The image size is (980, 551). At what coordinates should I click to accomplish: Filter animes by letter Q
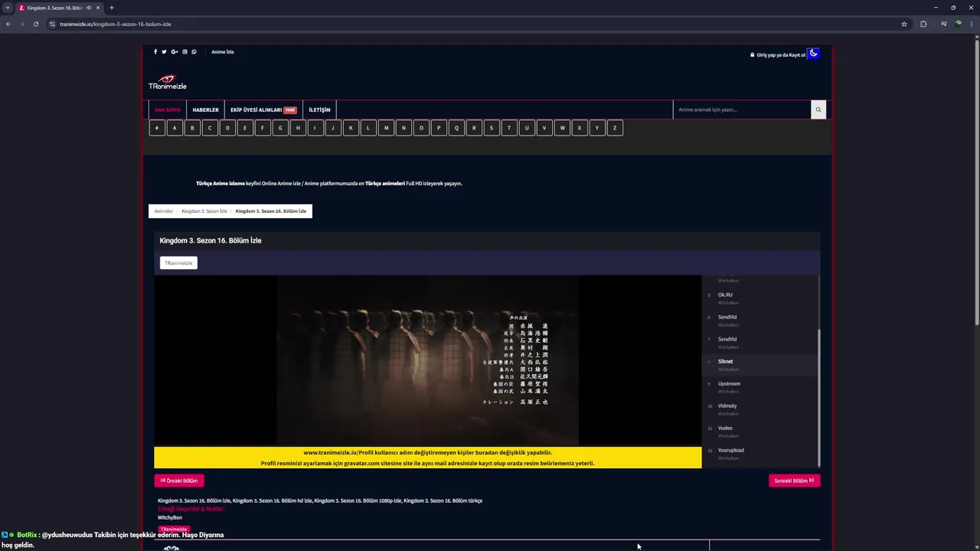coord(456,128)
